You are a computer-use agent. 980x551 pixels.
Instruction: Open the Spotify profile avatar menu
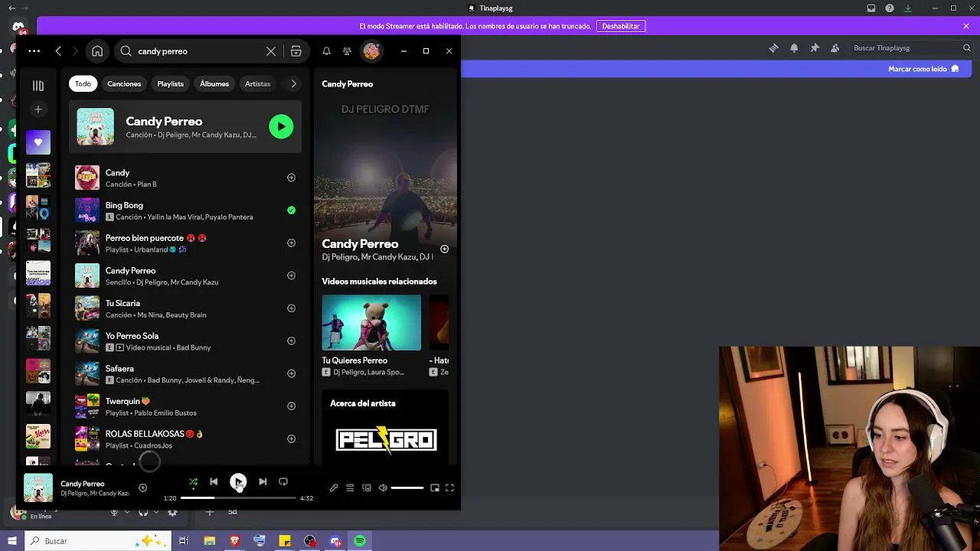[x=371, y=51]
